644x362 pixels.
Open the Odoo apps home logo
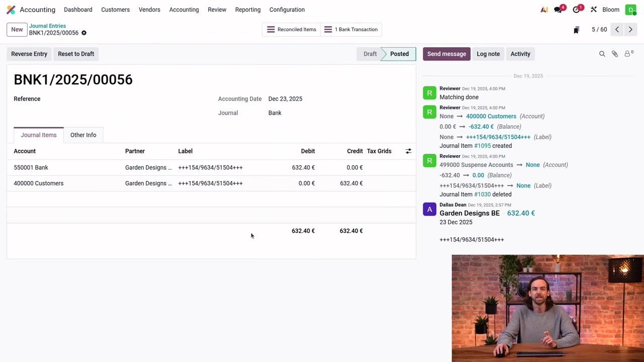pyautogui.click(x=11, y=10)
